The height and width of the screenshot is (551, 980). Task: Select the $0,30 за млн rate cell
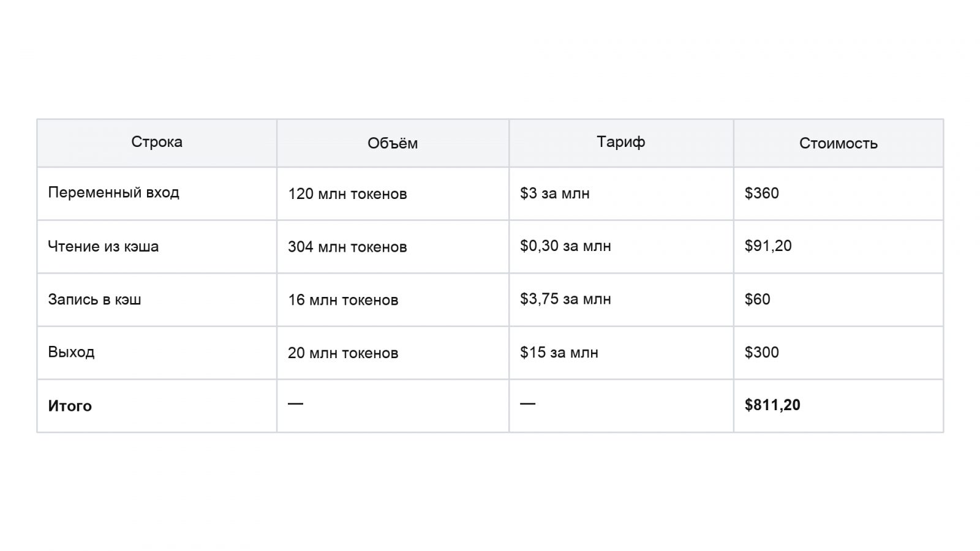(565, 246)
